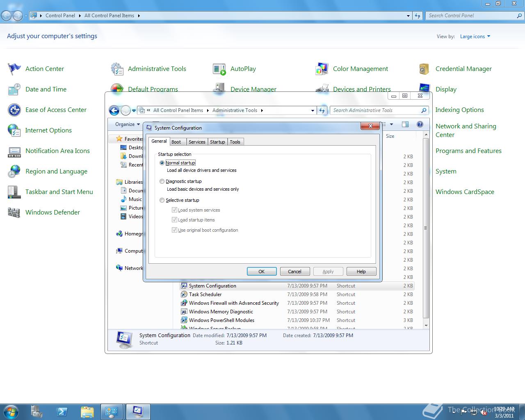Click Help in System Configuration
The height and width of the screenshot is (420, 525).
click(361, 272)
